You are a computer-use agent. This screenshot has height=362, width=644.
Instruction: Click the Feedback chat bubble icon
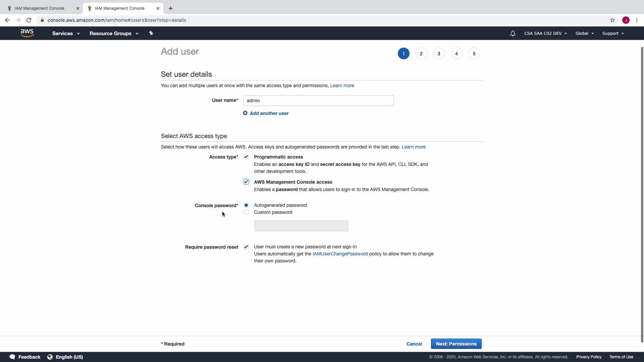tap(12, 357)
